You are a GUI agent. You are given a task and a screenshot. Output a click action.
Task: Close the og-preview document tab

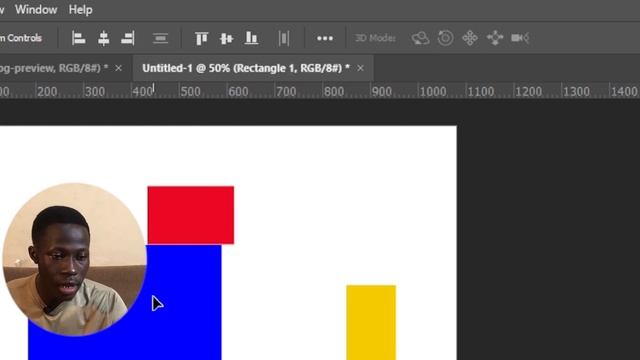pos(118,68)
